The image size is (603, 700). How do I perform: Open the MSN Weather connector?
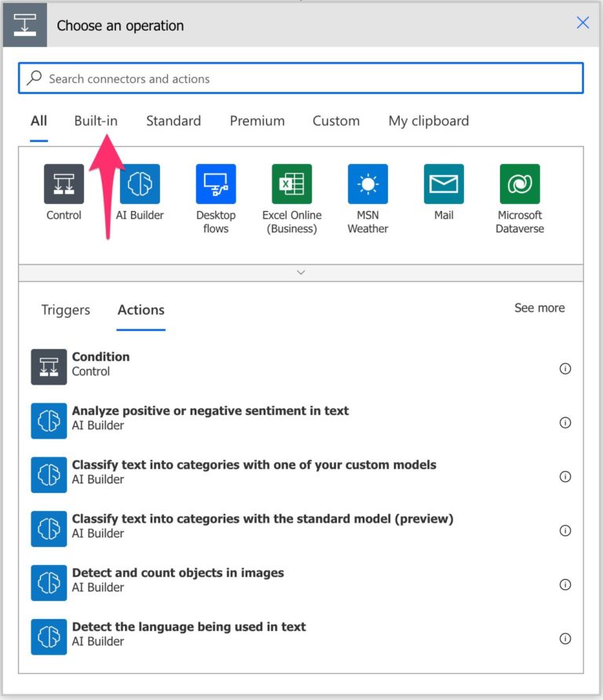367,184
